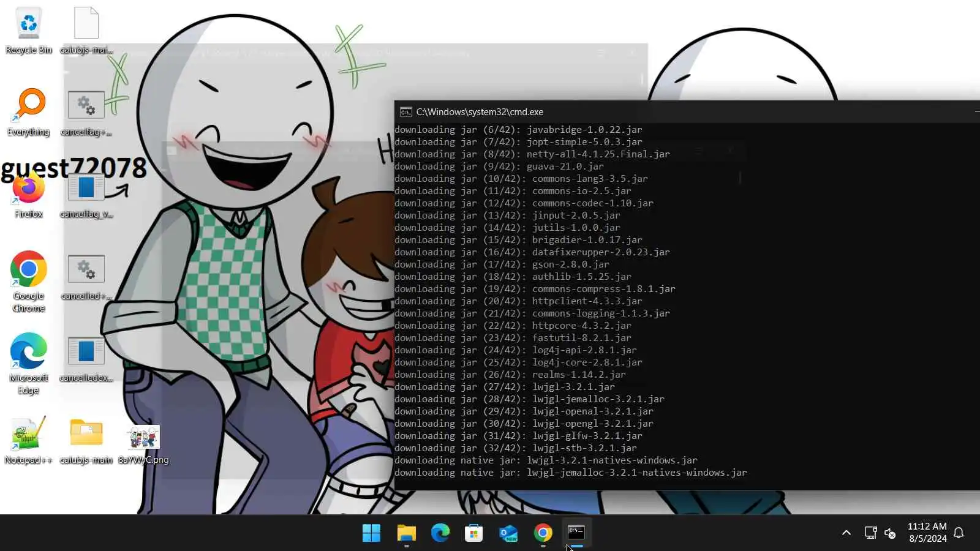Click the lwjgl-openal-3.2.1.jar line
Image resolution: width=980 pixels, height=551 pixels.
pos(524,411)
